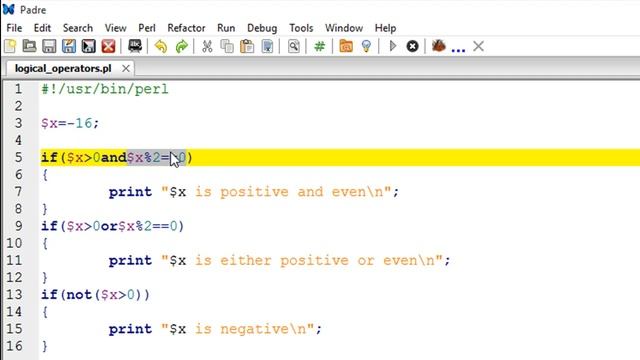640x360 pixels.
Task: Click the brown debugger bug icon
Action: 438,46
